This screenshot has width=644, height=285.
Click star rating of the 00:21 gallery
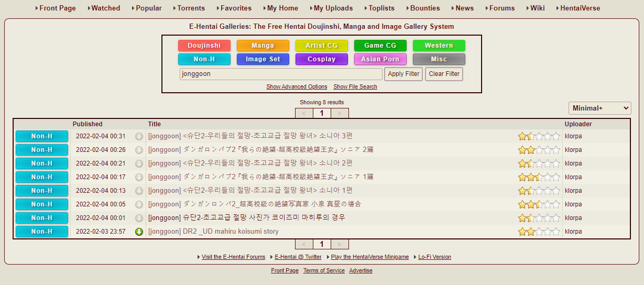pyautogui.click(x=539, y=163)
